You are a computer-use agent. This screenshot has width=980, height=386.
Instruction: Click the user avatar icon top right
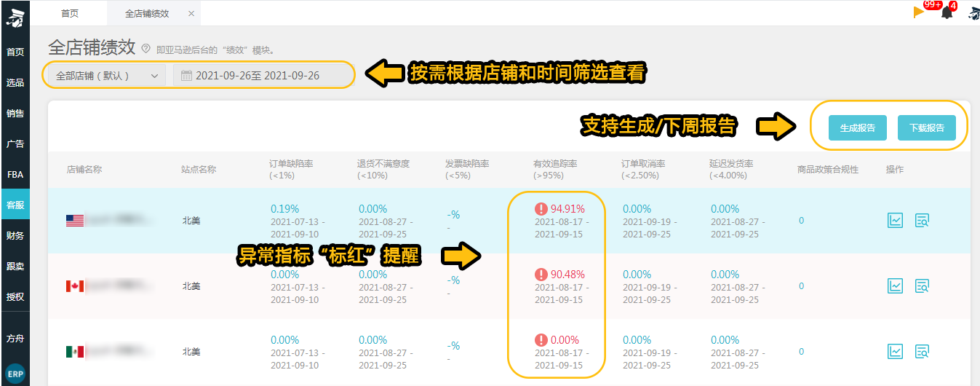pyautogui.click(x=973, y=12)
